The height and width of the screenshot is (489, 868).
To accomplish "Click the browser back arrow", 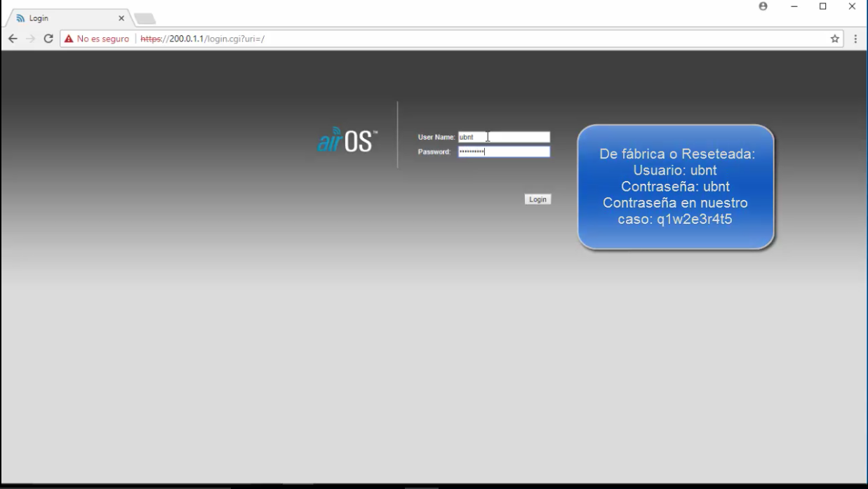I will (13, 39).
